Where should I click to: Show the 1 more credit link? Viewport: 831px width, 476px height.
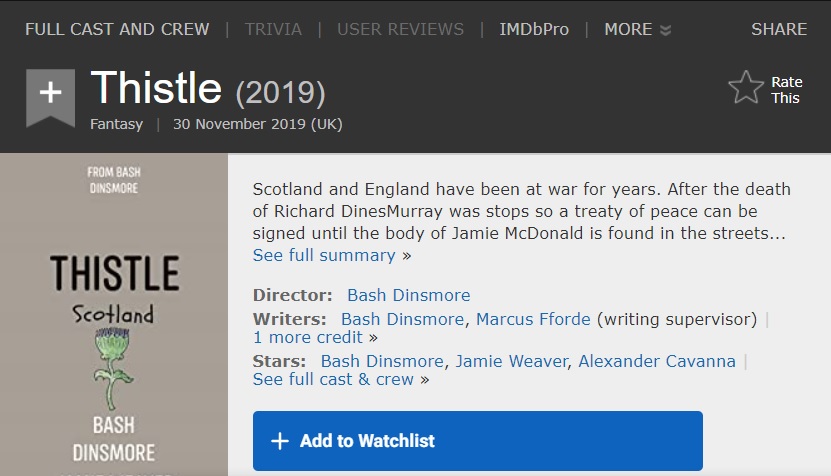click(x=309, y=337)
